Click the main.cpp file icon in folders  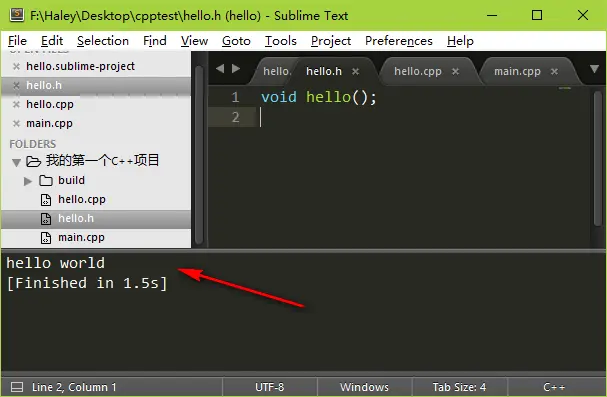pyautogui.click(x=46, y=238)
